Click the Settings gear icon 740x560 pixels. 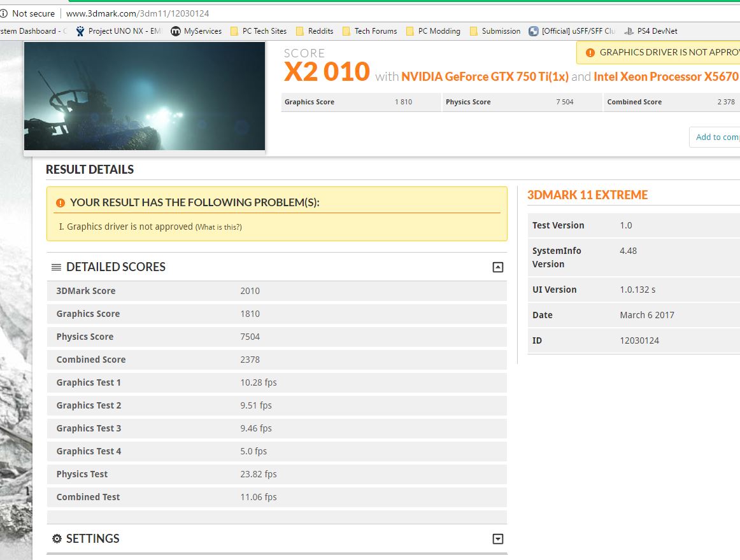pyautogui.click(x=57, y=539)
